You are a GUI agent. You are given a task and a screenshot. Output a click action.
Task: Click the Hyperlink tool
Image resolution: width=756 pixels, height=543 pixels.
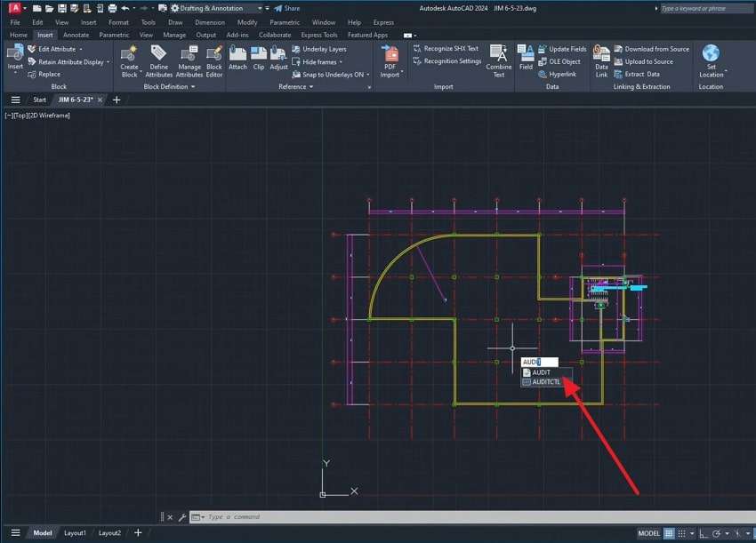[x=558, y=74]
